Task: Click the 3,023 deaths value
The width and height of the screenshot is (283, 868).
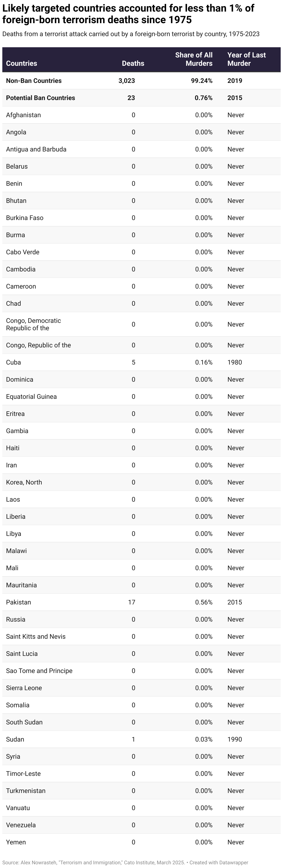Action: (x=127, y=81)
